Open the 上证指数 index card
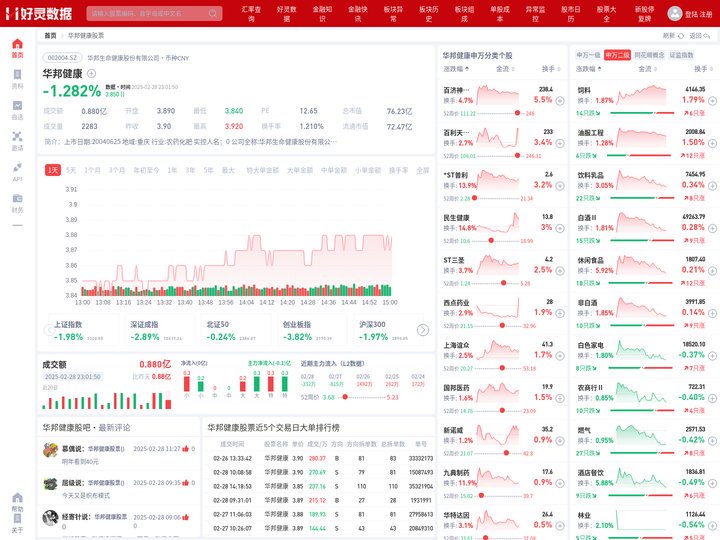Screen dimensions: 720x540 coord(82,331)
